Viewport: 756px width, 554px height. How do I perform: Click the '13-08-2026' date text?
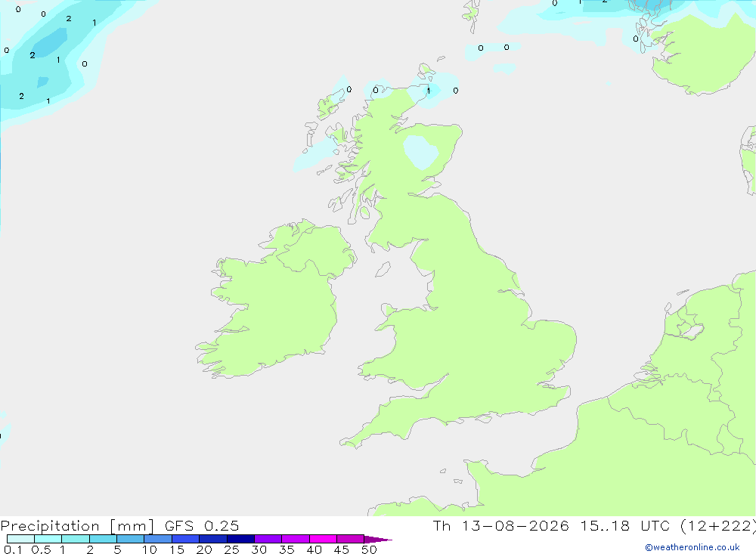516,526
